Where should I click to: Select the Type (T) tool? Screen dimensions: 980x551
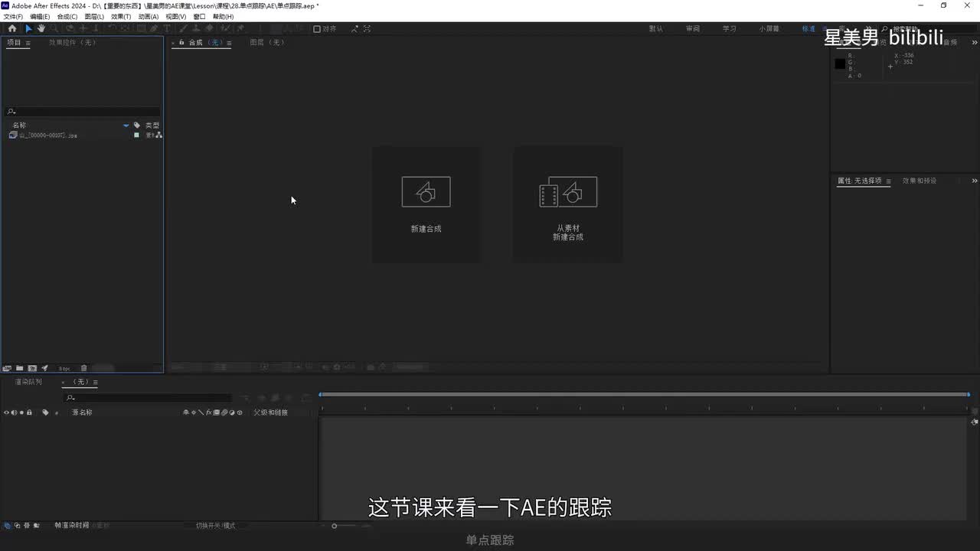[166, 28]
